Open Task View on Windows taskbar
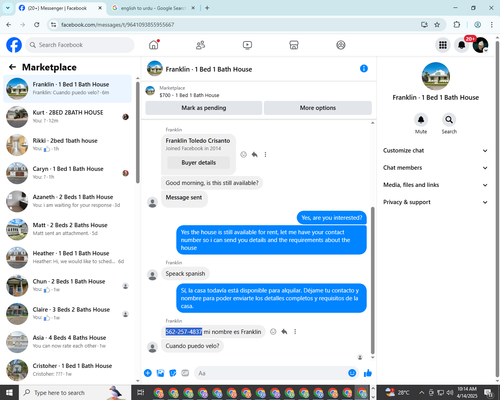This screenshot has height=400, width=500. tap(141, 392)
